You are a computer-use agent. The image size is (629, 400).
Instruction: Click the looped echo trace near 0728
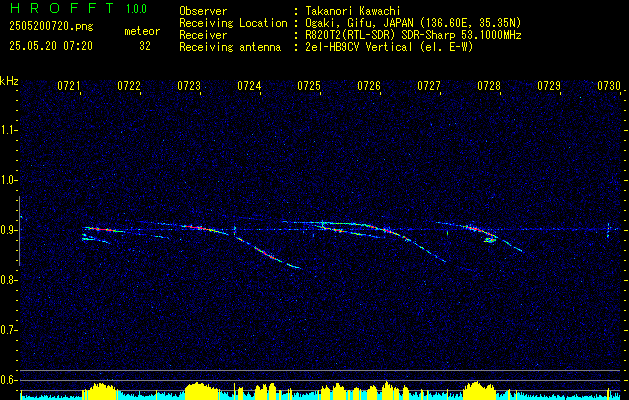tap(490, 240)
